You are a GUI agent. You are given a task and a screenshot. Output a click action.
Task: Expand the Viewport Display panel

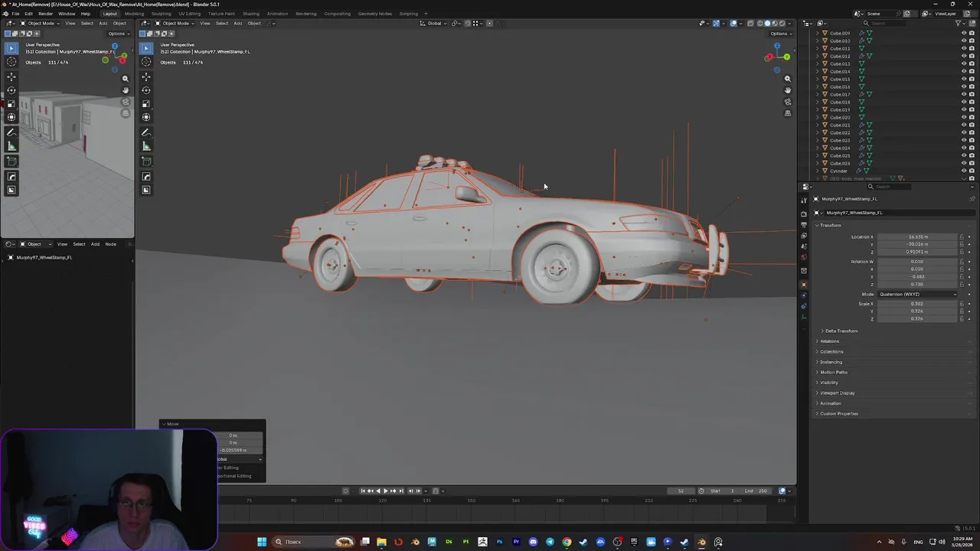836,393
